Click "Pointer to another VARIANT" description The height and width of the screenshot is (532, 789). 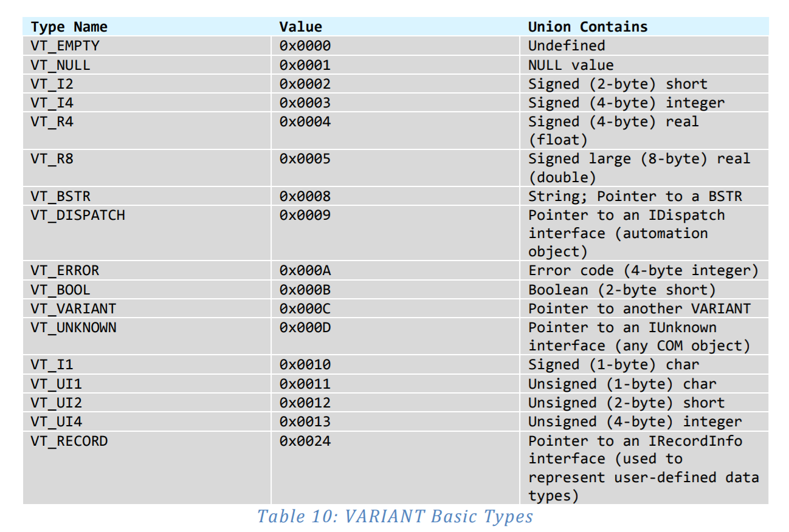[639, 309]
